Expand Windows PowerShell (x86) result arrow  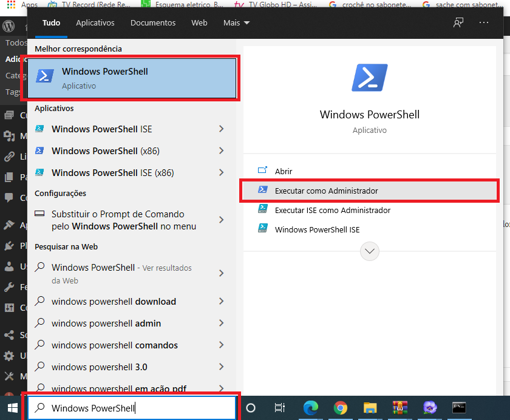pyautogui.click(x=221, y=151)
